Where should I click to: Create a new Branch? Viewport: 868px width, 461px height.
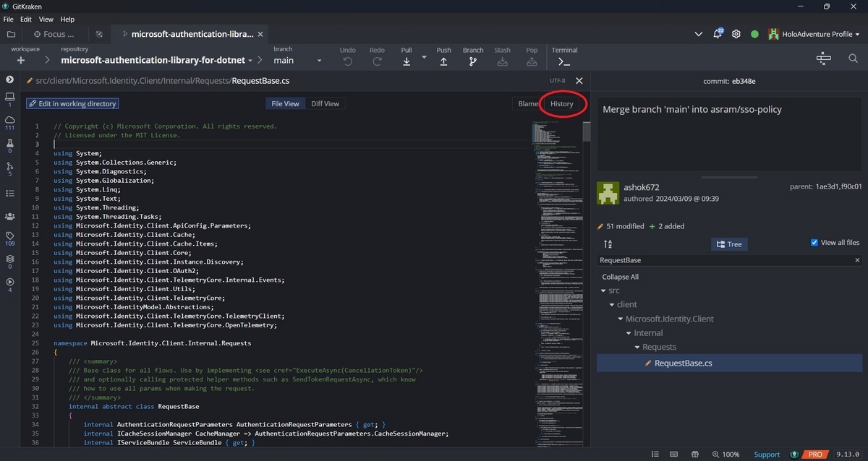pyautogui.click(x=473, y=56)
